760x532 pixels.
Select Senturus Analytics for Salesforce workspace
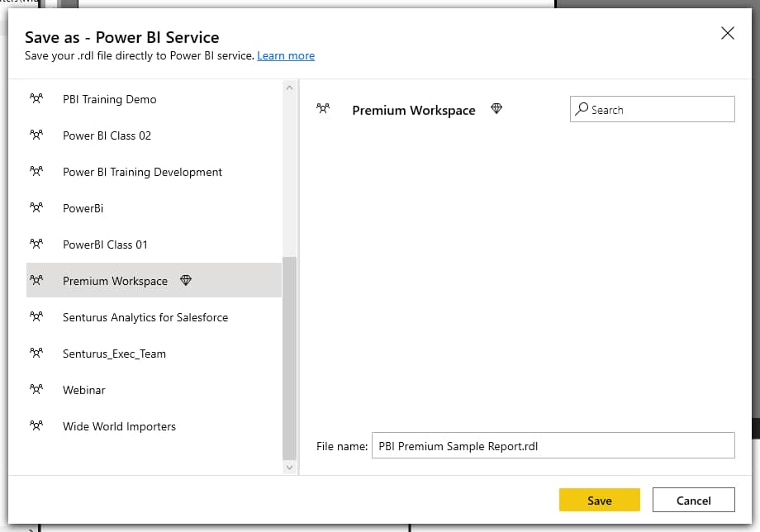pyautogui.click(x=145, y=317)
